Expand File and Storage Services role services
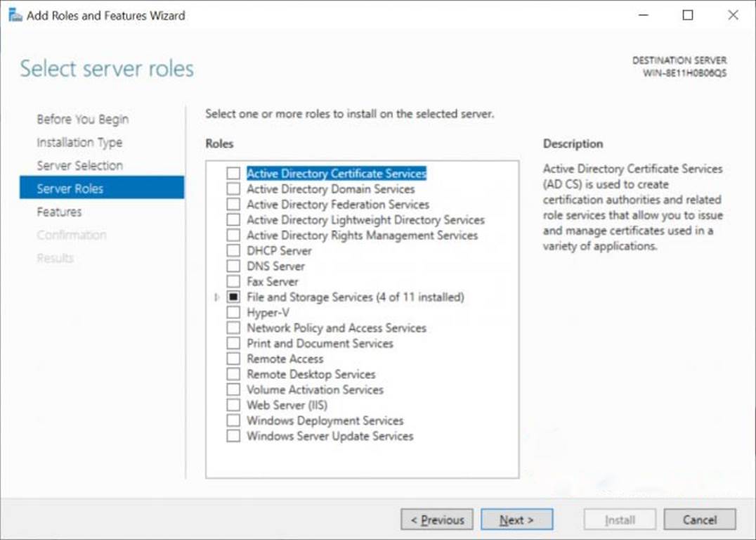 click(x=216, y=297)
